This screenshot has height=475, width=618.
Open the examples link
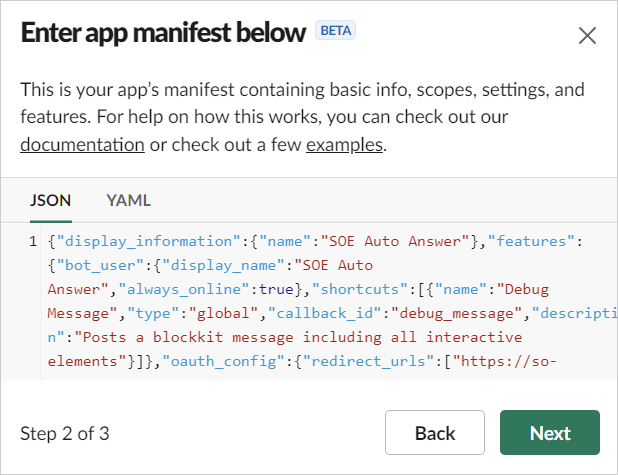[343, 145]
